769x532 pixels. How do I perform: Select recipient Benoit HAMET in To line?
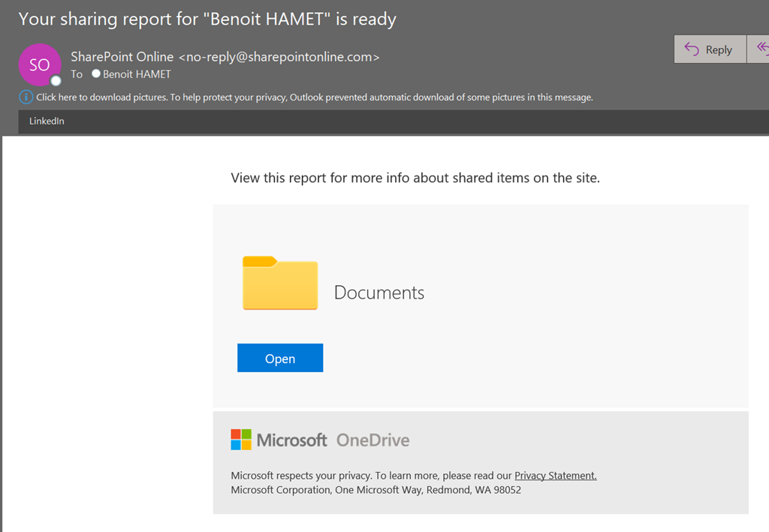click(137, 74)
